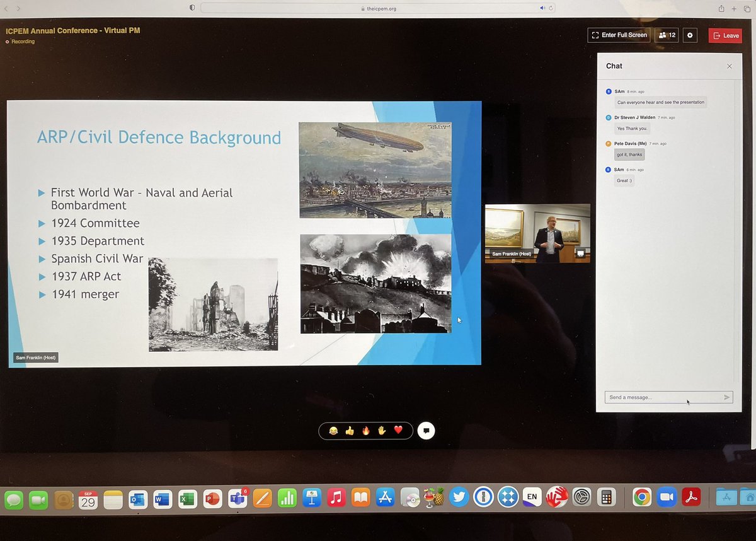The image size is (756, 541).
Task: Click the send message arrow icon
Action: [x=727, y=397]
